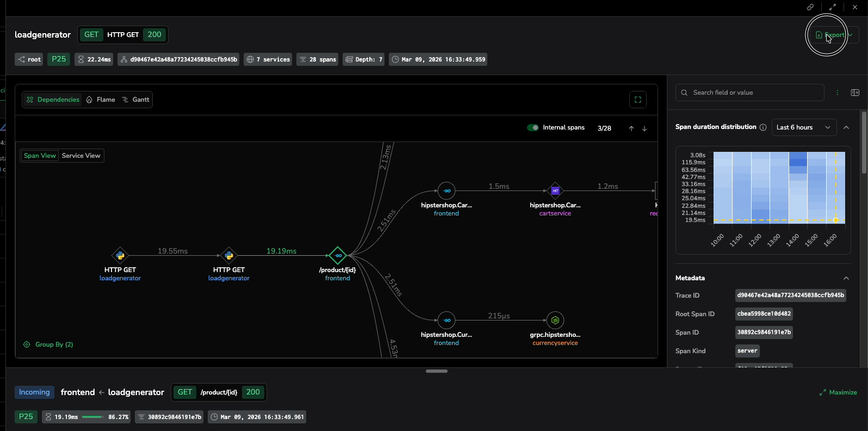Click the fullscreen graph icon
The width and height of the screenshot is (868, 431).
[637, 100]
